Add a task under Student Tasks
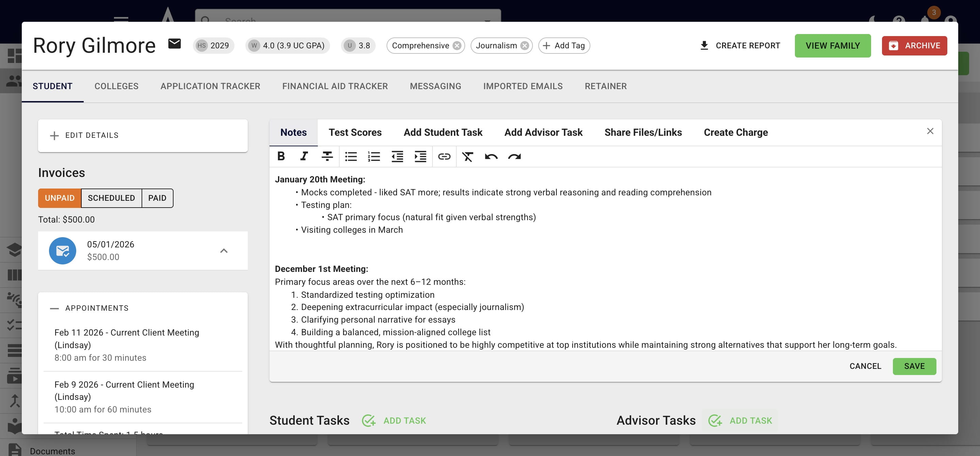 tap(394, 421)
